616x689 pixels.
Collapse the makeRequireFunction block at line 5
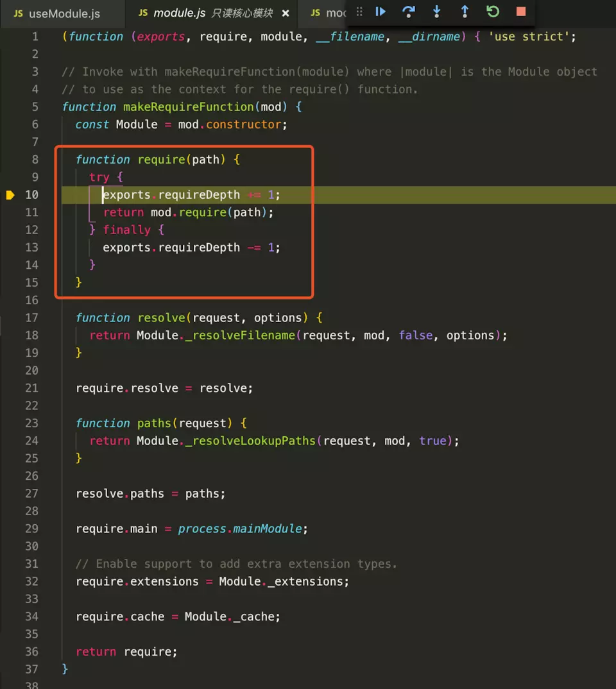50,107
